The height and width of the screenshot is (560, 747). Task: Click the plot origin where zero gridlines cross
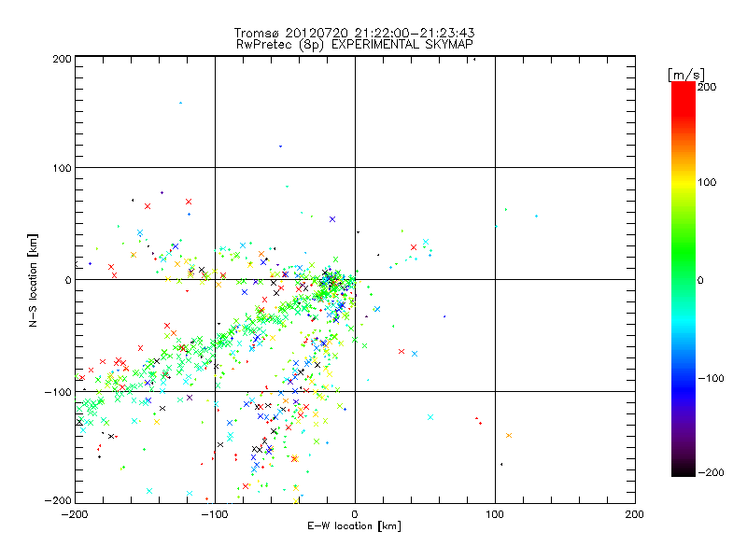pyautogui.click(x=355, y=280)
